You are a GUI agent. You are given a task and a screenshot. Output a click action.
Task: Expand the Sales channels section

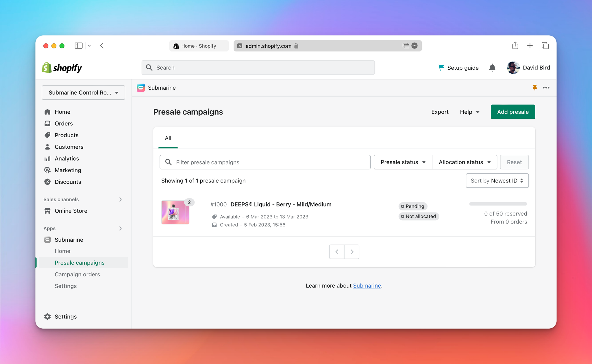click(x=120, y=199)
